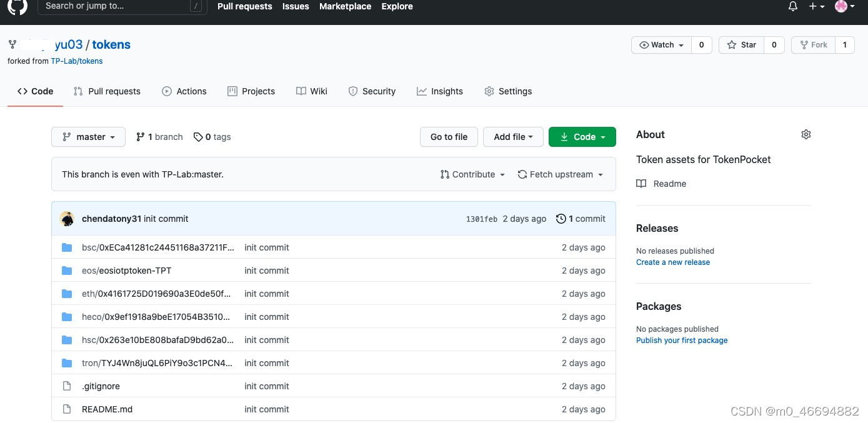Open Issues in top navigation
Screen dimensions: 868x423
coord(296,6)
